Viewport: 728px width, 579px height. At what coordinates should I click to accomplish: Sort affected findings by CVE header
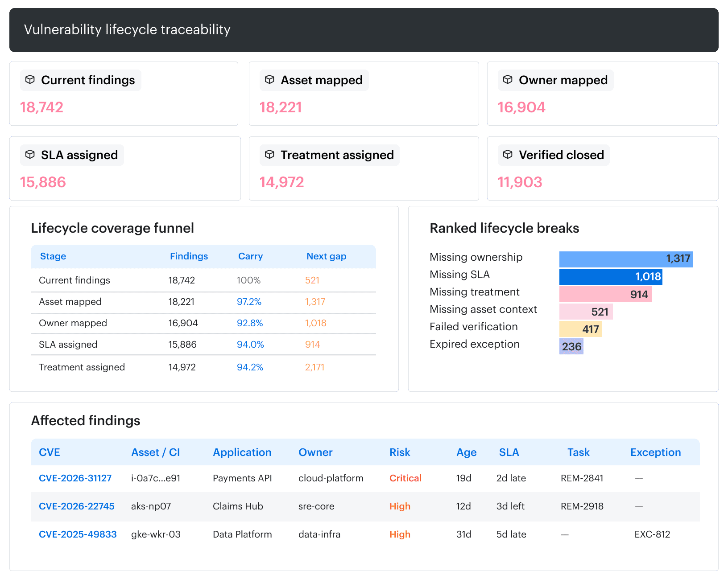pos(50,452)
